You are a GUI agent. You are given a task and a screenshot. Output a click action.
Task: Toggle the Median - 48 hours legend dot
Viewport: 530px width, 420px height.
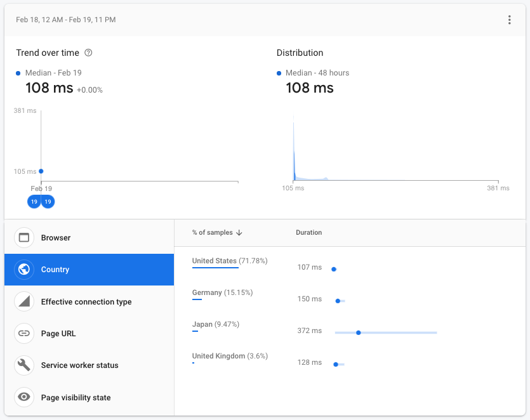277,72
